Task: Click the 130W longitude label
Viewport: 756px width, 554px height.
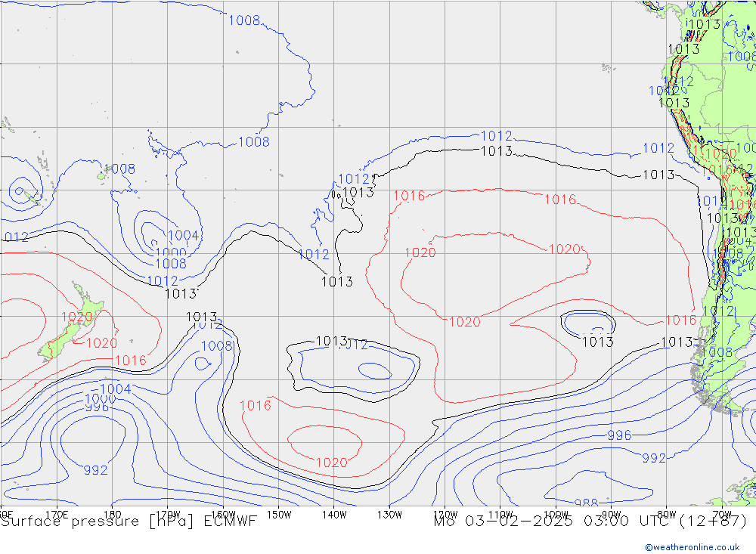Action: click(x=389, y=515)
